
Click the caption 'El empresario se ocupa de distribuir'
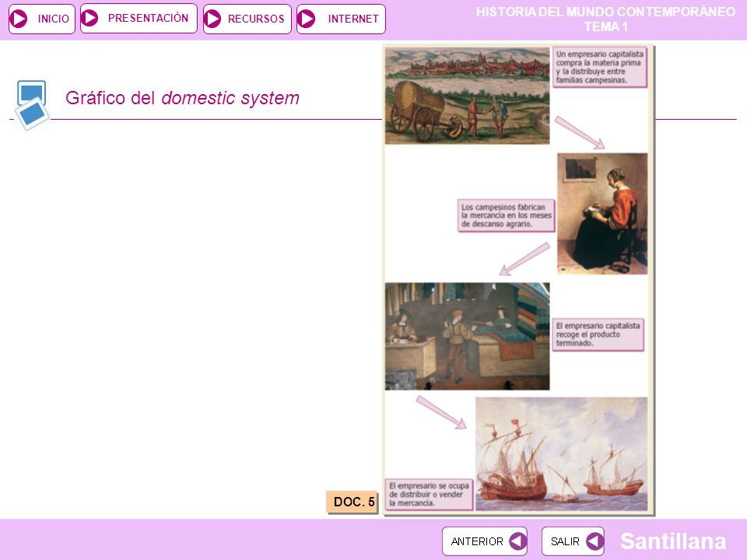429,495
